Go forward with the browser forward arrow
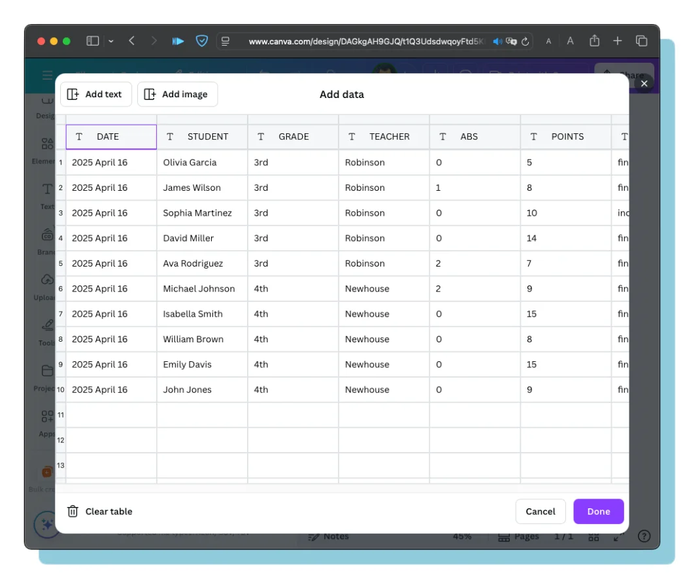This screenshot has width=700, height=588. tap(154, 41)
